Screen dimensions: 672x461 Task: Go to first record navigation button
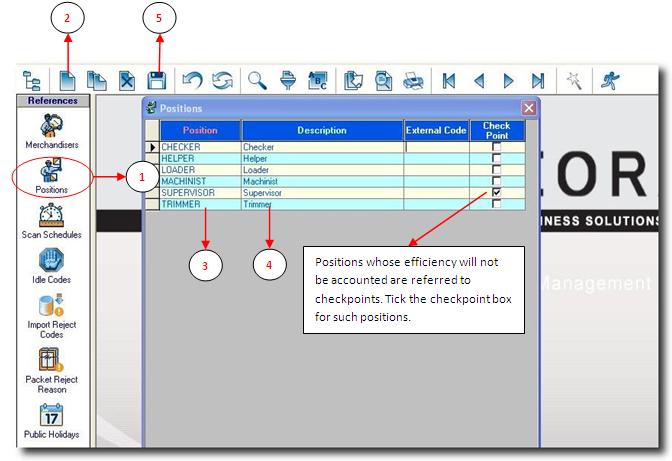(x=449, y=81)
